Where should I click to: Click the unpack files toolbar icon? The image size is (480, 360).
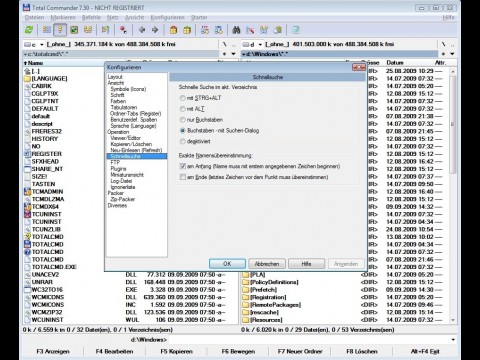pos(187,30)
